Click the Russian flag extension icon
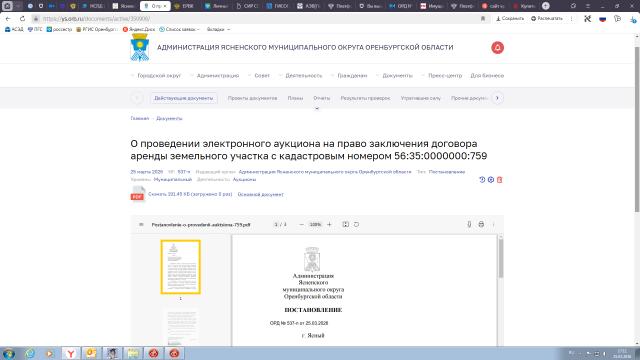 click(602, 19)
